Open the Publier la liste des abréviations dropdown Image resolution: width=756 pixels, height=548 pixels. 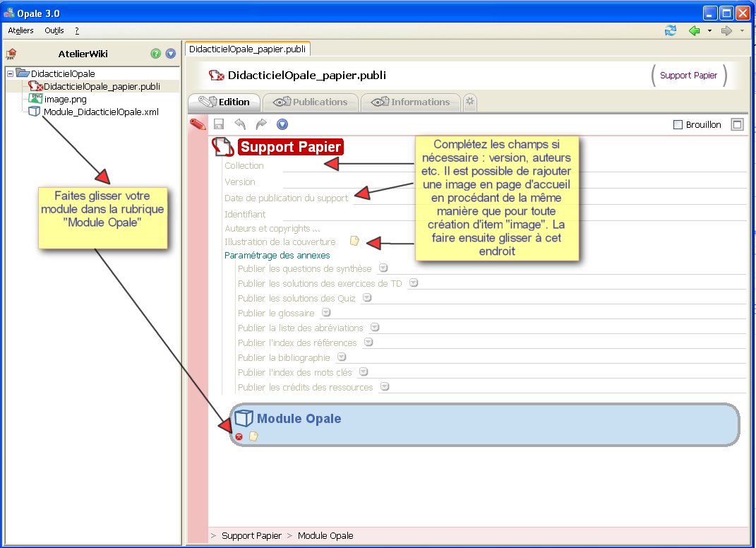(375, 327)
